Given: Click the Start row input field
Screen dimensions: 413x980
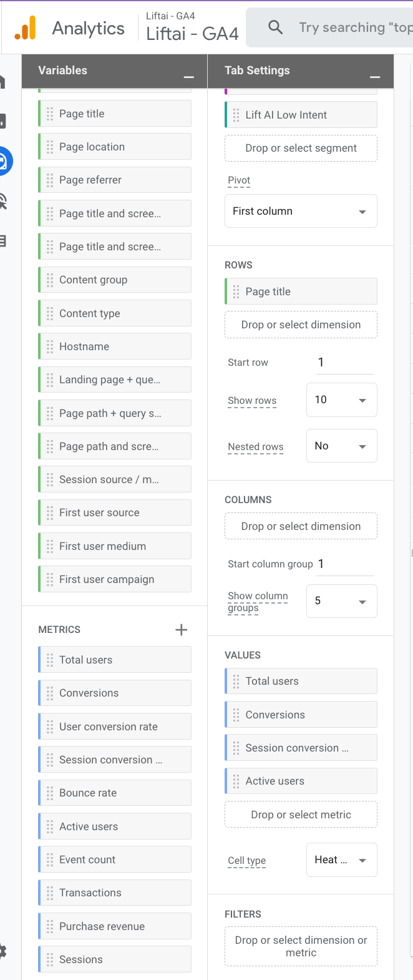Looking at the screenshot, I should (345, 362).
